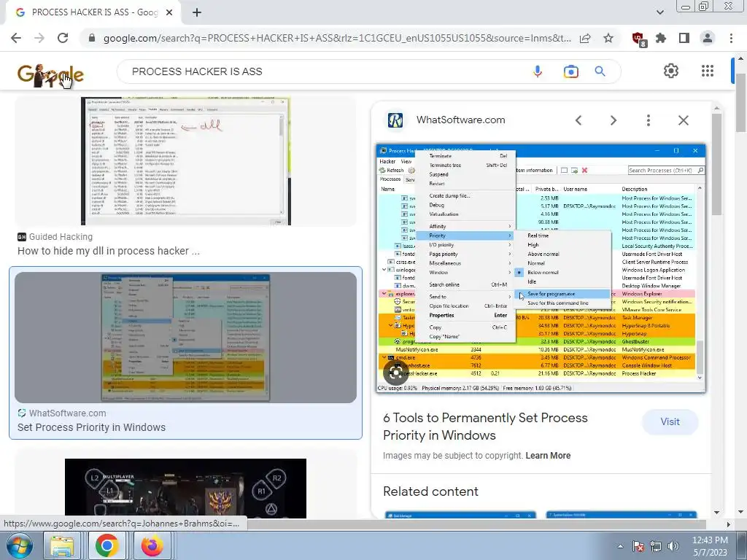The image size is (747, 560).
Task: Open the Chrome profile avatar
Action: tap(708, 38)
